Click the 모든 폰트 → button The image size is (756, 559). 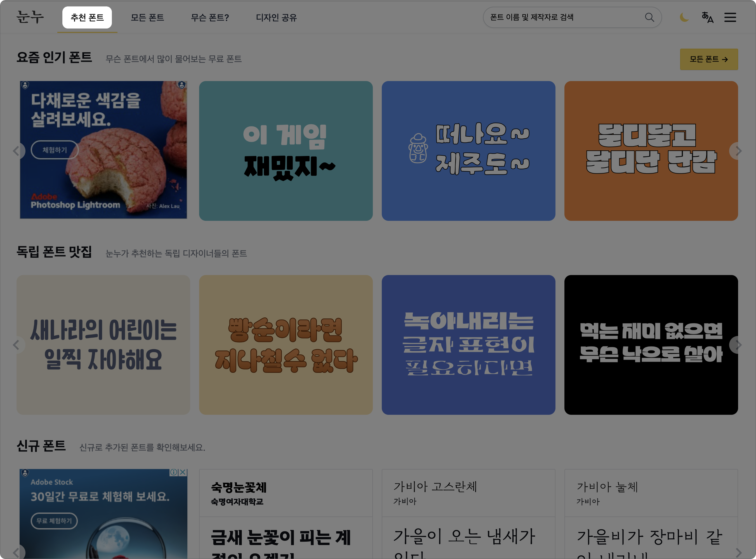709,59
